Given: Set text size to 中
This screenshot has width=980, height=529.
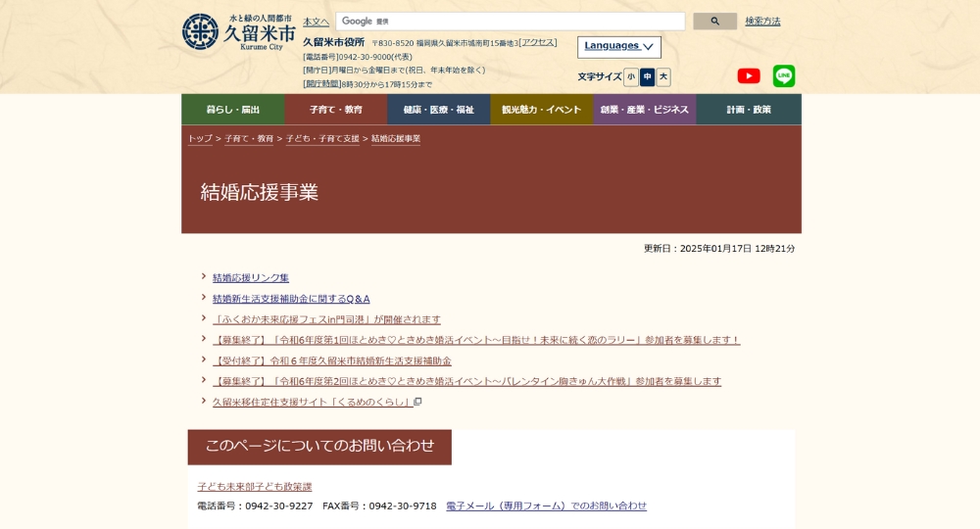Looking at the screenshot, I should tap(648, 76).
